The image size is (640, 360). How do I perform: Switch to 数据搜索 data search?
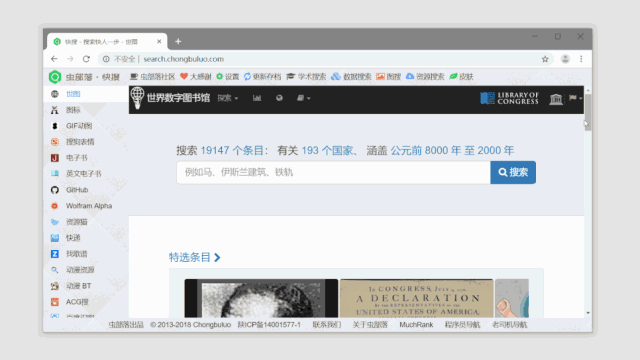tap(351, 76)
